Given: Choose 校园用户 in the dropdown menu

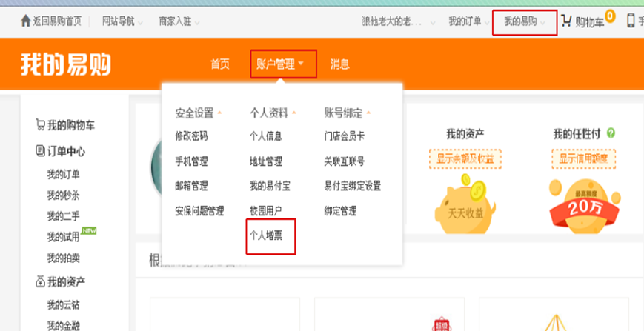Looking at the screenshot, I should click(x=266, y=211).
